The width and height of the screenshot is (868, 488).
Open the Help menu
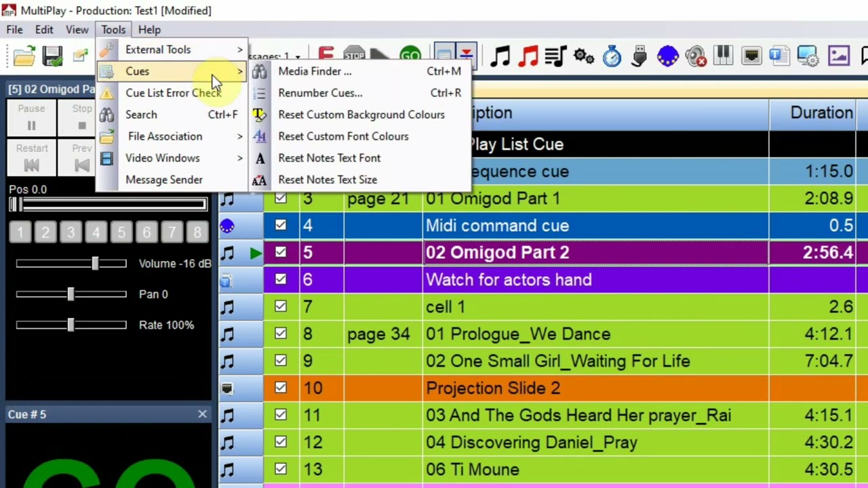coord(149,30)
